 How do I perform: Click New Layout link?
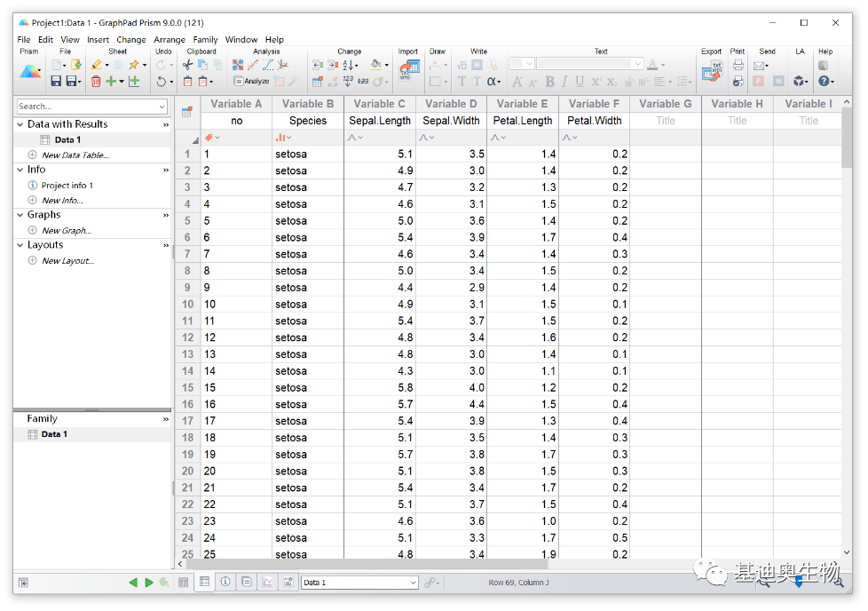pos(68,261)
